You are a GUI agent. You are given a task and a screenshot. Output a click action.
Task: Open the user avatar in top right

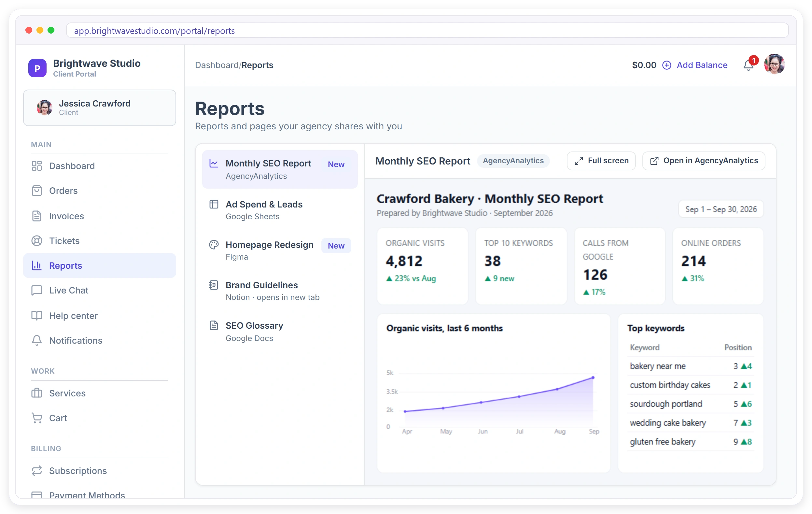click(x=774, y=64)
